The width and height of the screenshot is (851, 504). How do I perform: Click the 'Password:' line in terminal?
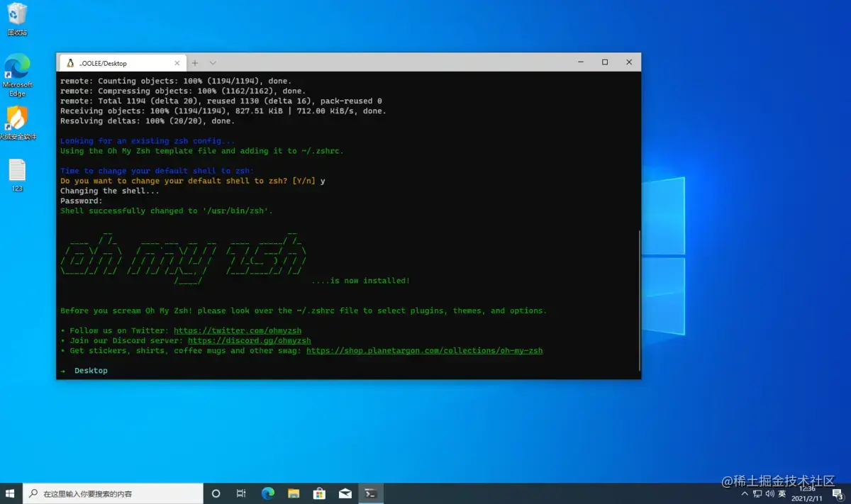(x=82, y=201)
